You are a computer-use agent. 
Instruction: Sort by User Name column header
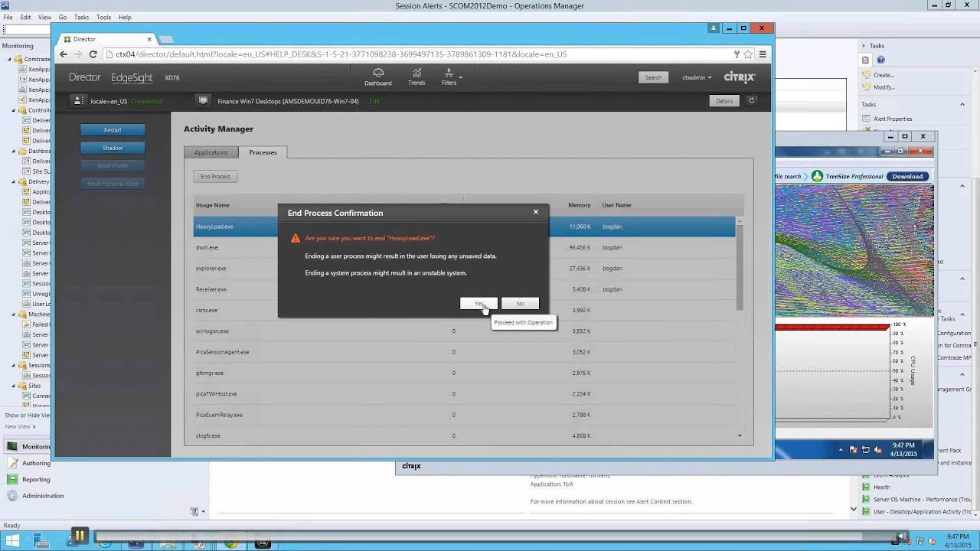[616, 205]
